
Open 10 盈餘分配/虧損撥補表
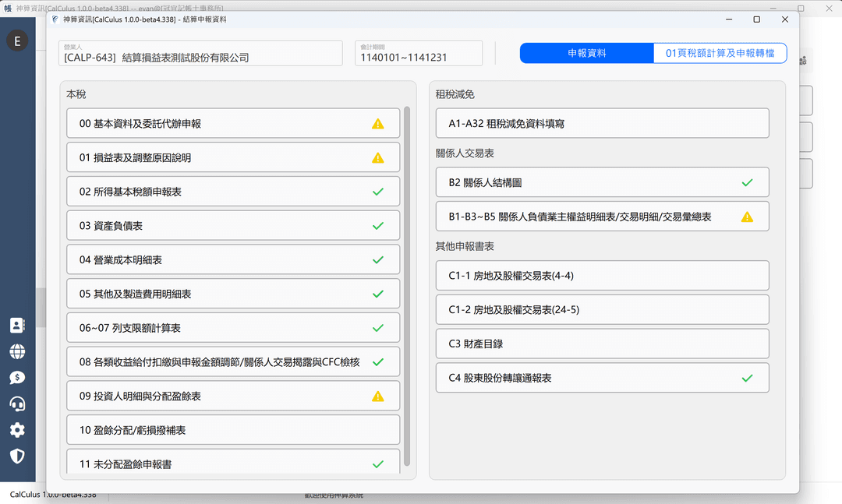[218, 430]
